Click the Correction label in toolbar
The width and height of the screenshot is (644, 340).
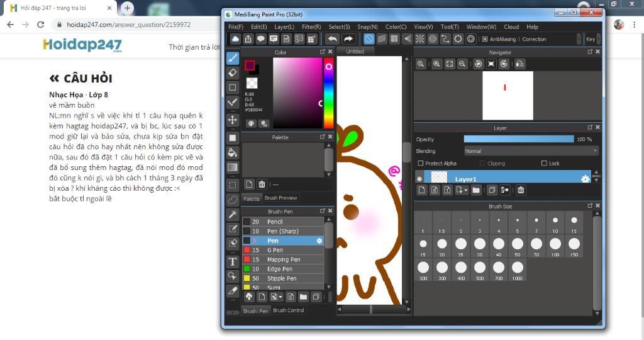click(x=534, y=39)
